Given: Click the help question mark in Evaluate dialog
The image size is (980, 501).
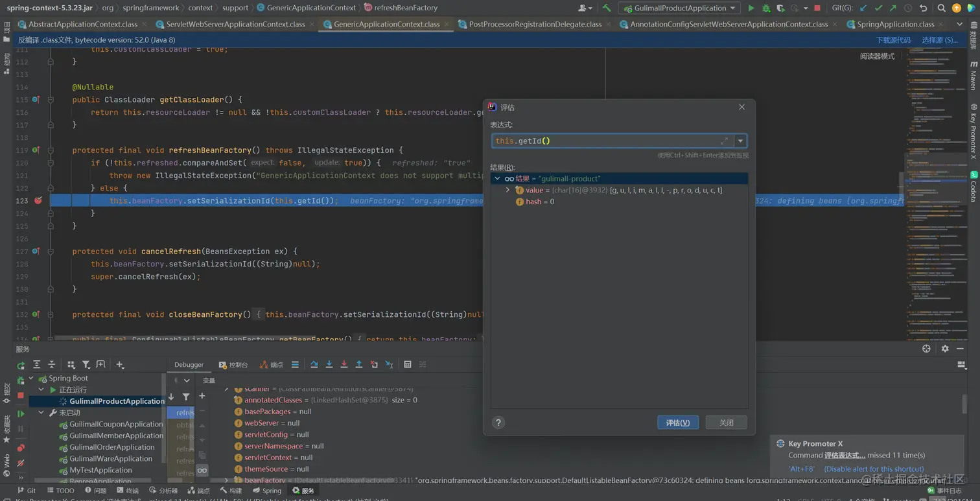Looking at the screenshot, I should pyautogui.click(x=498, y=423).
